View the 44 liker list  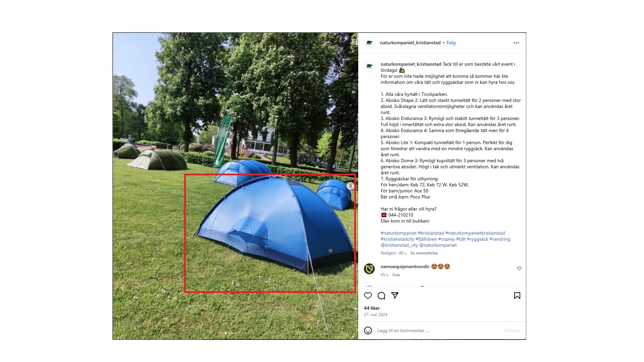point(372,308)
